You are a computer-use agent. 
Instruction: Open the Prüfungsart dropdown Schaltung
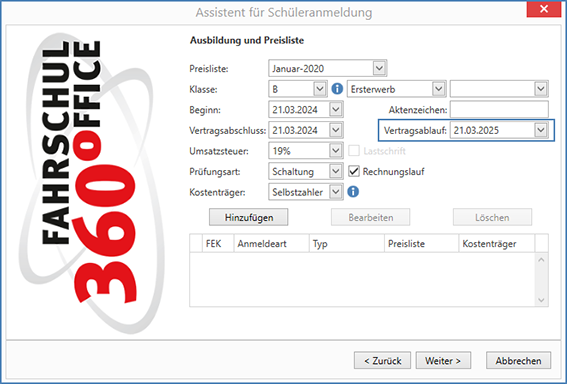[x=336, y=171]
